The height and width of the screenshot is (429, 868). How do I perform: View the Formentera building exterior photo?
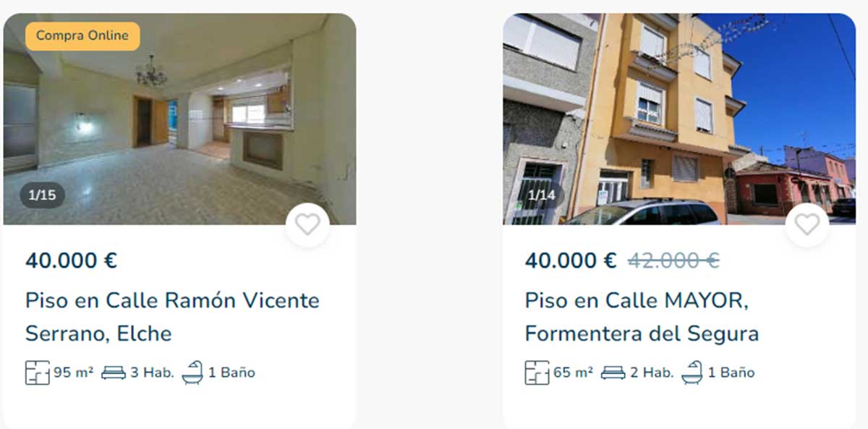click(x=679, y=119)
